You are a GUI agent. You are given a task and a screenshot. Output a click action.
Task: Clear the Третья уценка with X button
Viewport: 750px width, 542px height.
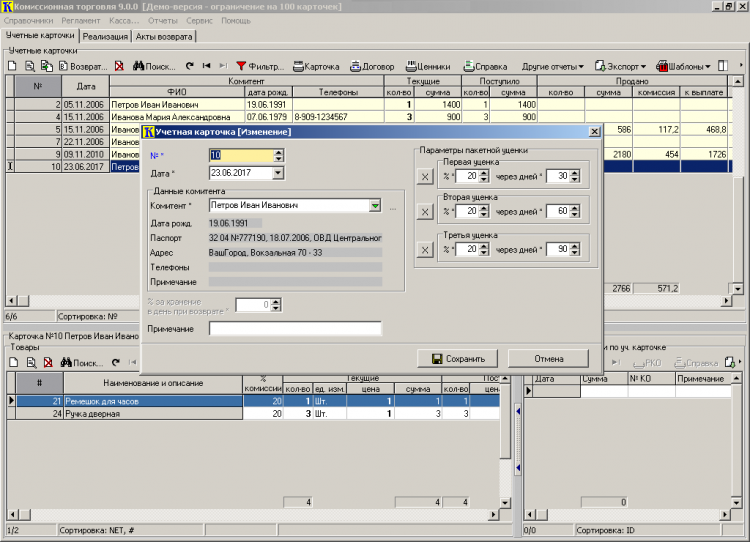click(x=425, y=249)
